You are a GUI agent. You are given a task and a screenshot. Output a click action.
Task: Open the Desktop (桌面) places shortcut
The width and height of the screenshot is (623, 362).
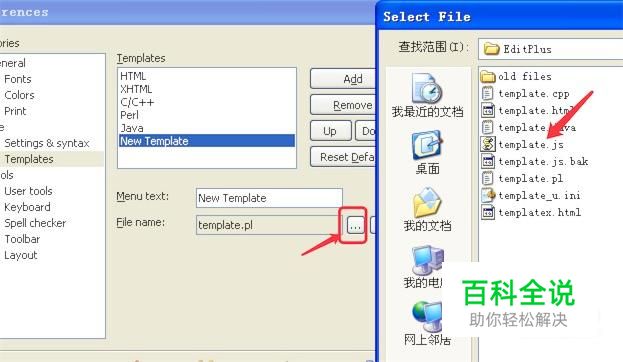tap(427, 153)
